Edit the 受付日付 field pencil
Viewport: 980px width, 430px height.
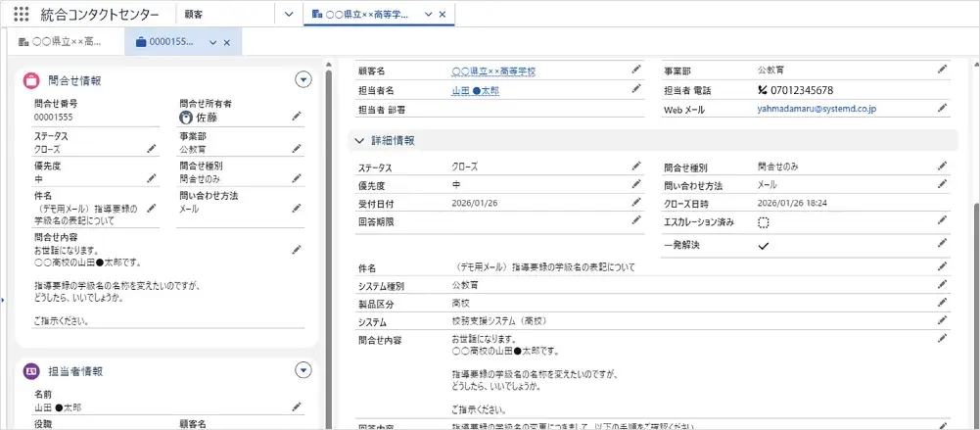pos(636,202)
